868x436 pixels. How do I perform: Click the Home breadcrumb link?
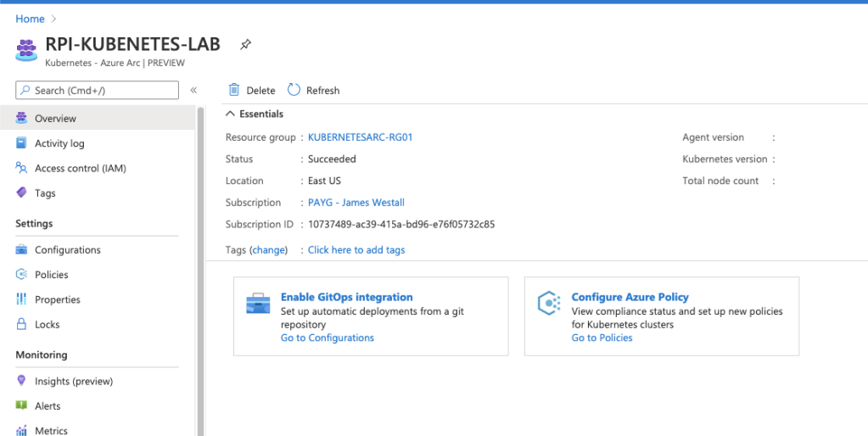point(30,19)
